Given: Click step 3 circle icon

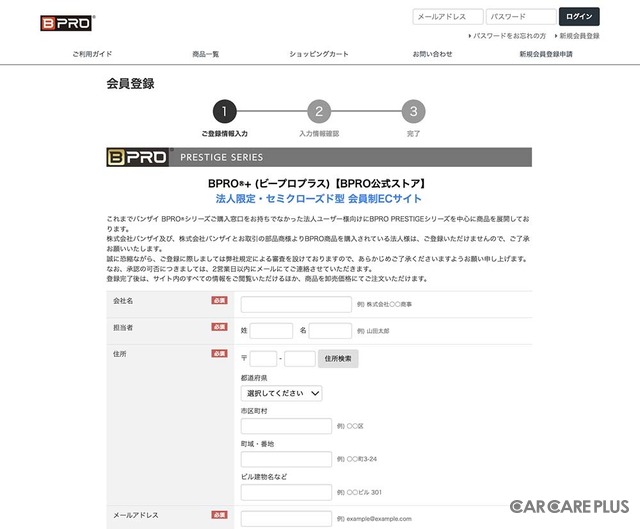Looking at the screenshot, I should 413,111.
